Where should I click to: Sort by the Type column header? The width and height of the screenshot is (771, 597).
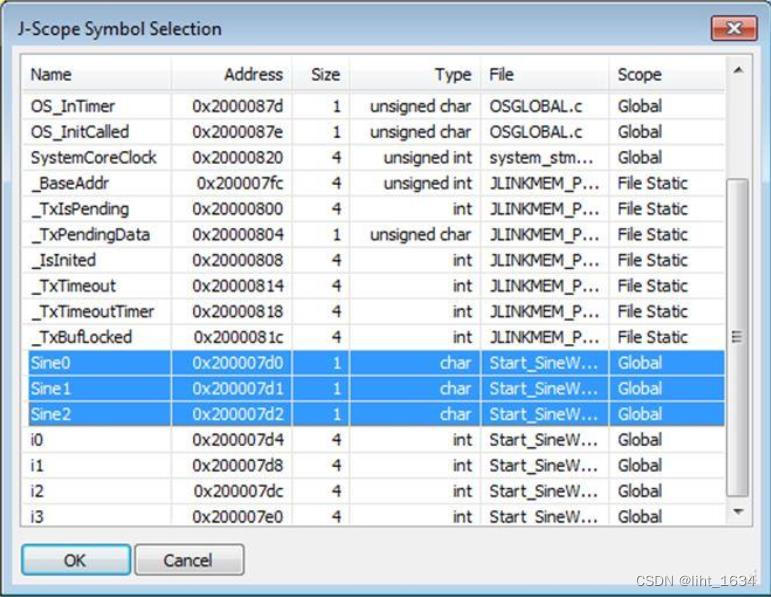pos(415,74)
